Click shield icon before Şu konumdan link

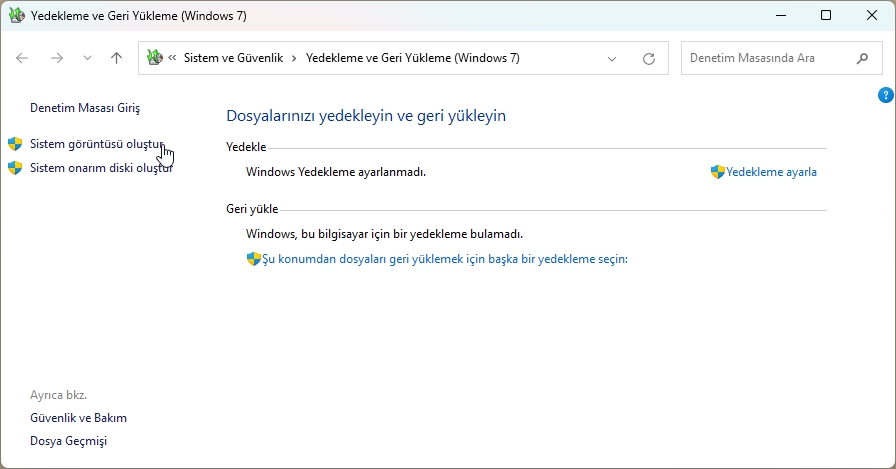coord(254,259)
